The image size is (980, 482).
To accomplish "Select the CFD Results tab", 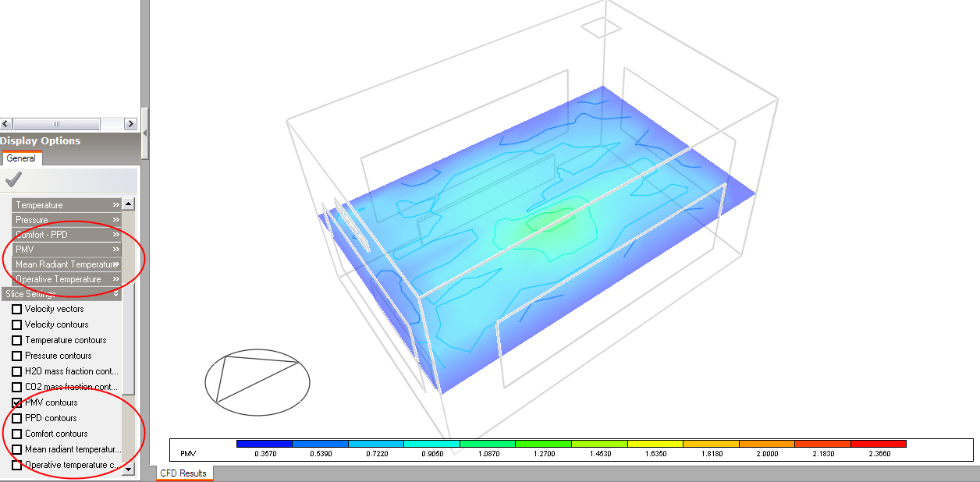I will tap(183, 473).
